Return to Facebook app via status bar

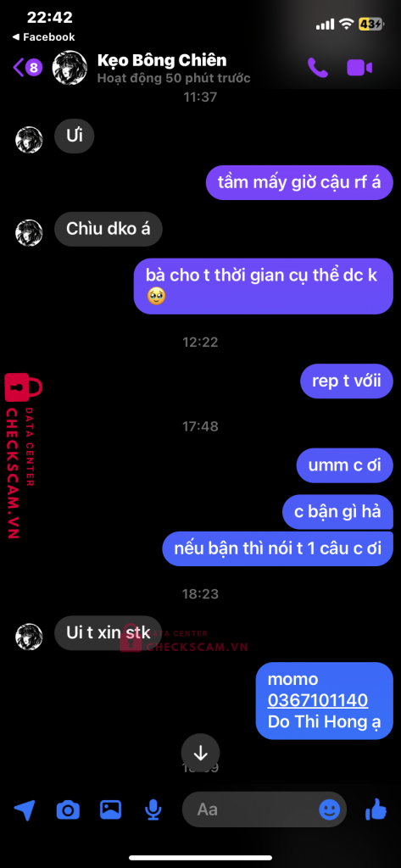(43, 37)
